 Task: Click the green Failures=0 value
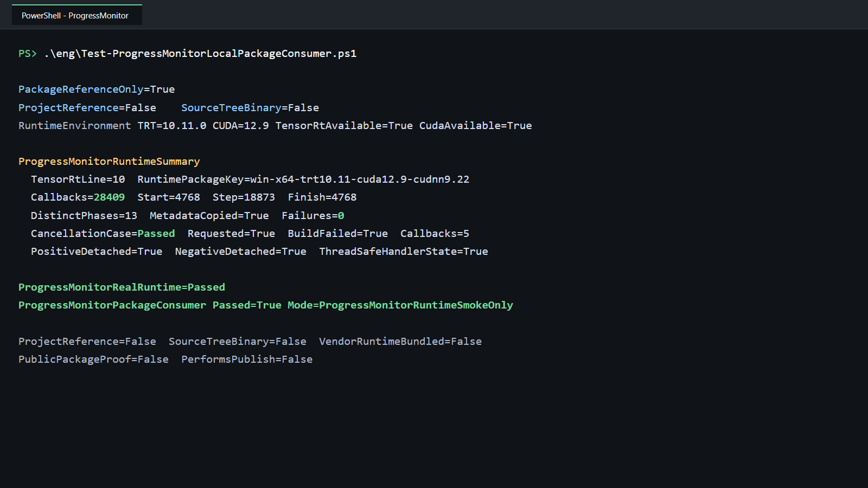point(313,216)
